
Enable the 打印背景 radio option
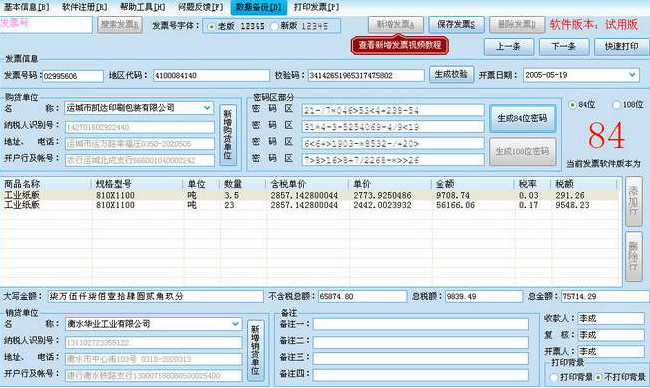554,377
